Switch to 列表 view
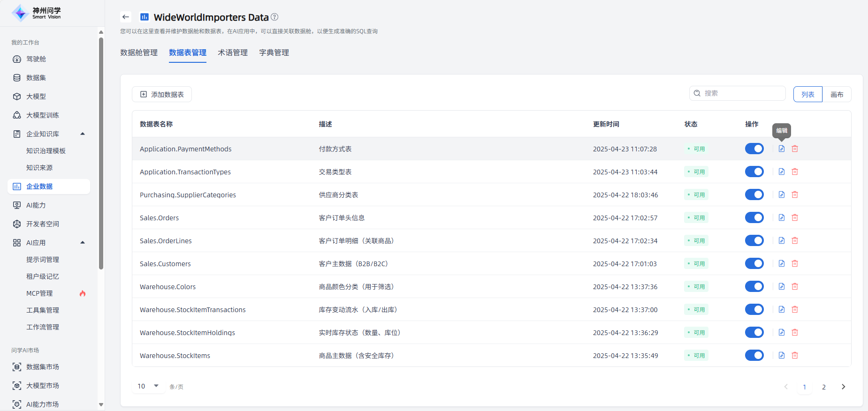This screenshot has width=868, height=411. pos(808,94)
